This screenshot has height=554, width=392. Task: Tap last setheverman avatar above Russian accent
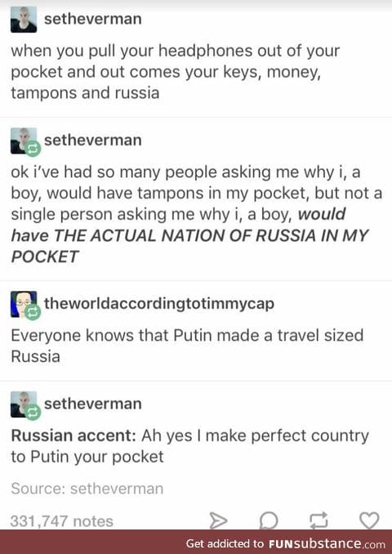pos(24,404)
